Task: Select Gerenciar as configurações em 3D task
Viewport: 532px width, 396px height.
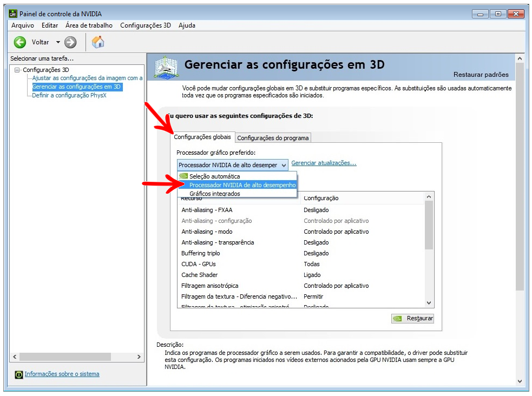Action: point(76,87)
